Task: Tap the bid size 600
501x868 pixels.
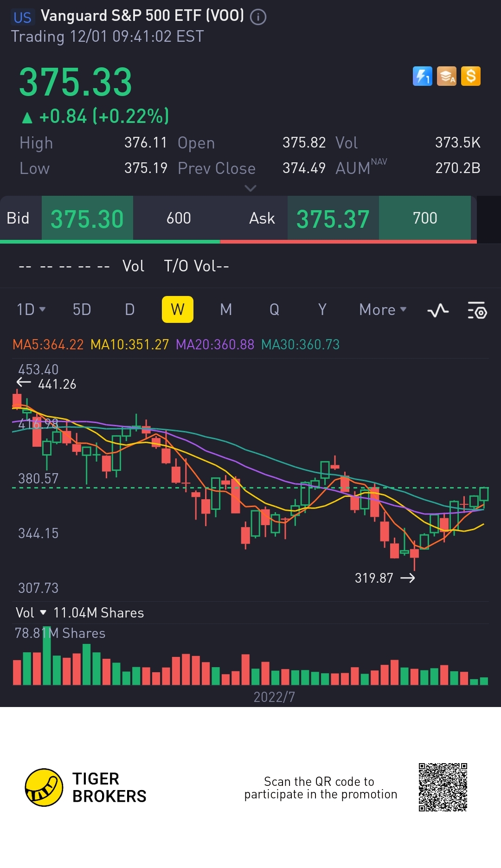Action: [179, 218]
